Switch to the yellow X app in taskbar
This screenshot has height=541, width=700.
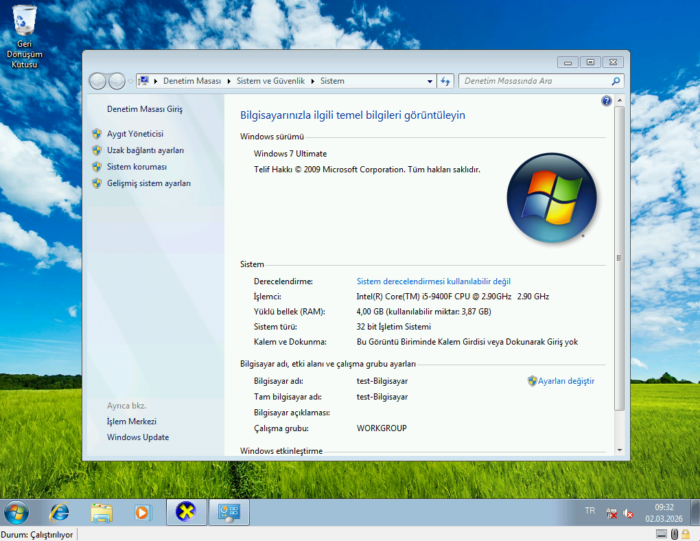186,512
